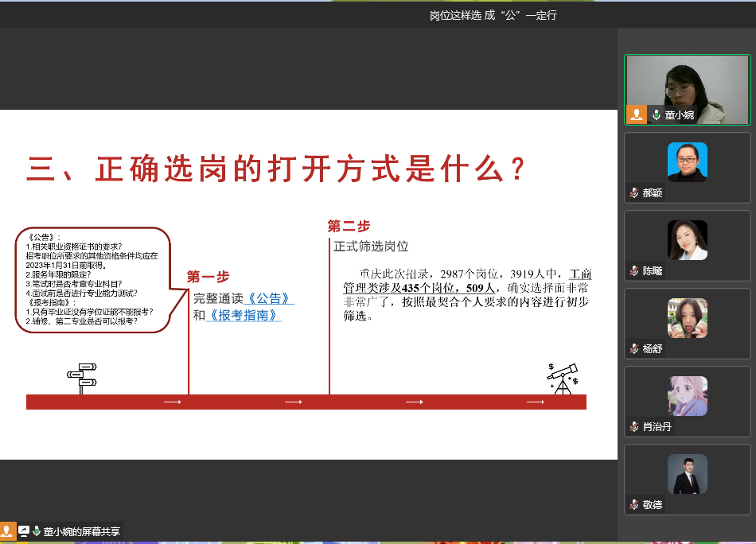This screenshot has height=544, width=756.
Task: Click the signpost icon on the slide timeline
Action: 82,378
